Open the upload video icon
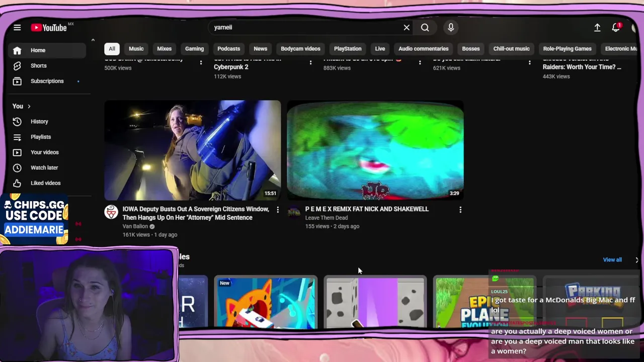Viewport: 644px width, 362px height. click(597, 28)
